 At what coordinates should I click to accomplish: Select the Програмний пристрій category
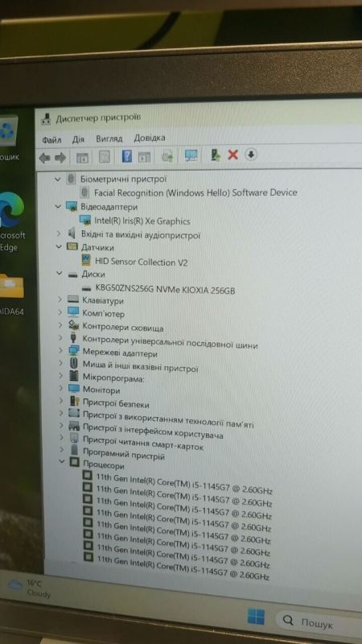click(x=124, y=454)
